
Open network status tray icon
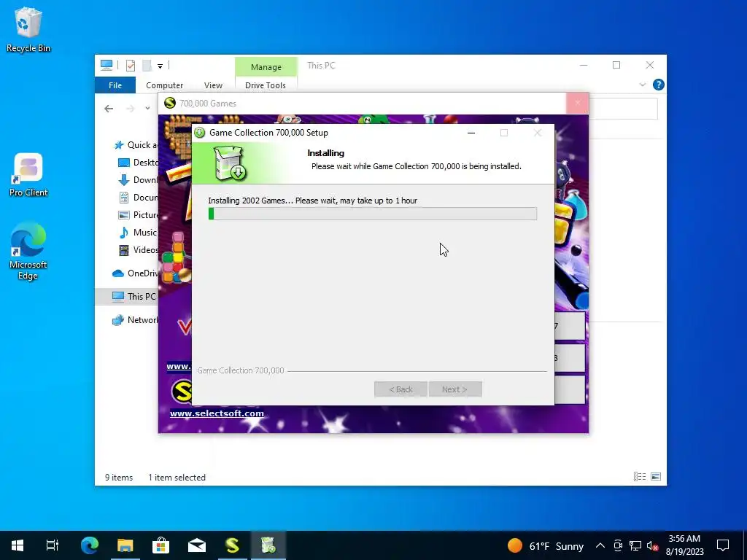(635, 545)
